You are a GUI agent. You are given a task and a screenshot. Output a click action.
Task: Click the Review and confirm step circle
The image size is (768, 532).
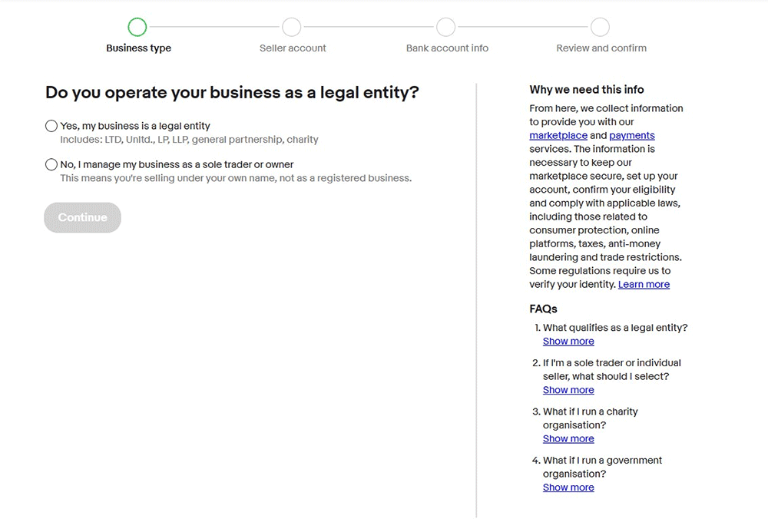(x=601, y=28)
